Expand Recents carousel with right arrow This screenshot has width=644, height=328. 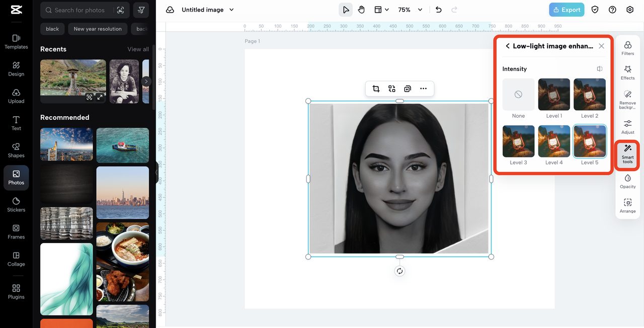pos(146,81)
